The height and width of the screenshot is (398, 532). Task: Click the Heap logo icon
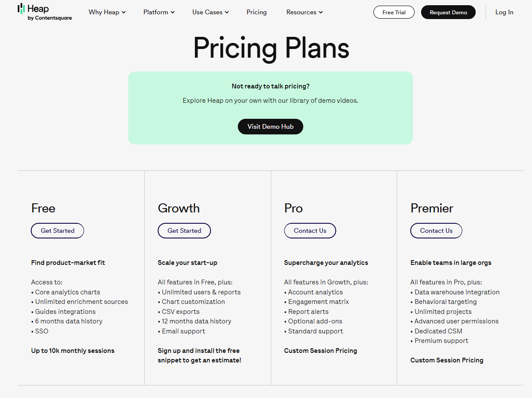(21, 10)
